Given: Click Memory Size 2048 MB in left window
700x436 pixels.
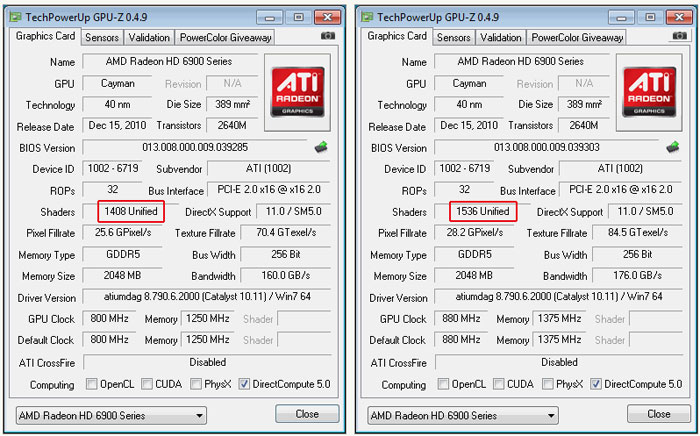Looking at the screenshot, I should (x=122, y=275).
